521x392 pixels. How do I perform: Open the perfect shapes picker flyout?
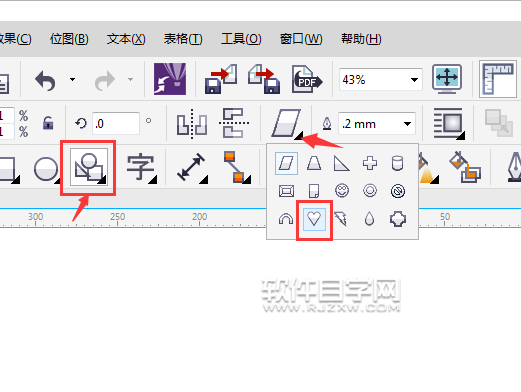pyautogui.click(x=287, y=123)
